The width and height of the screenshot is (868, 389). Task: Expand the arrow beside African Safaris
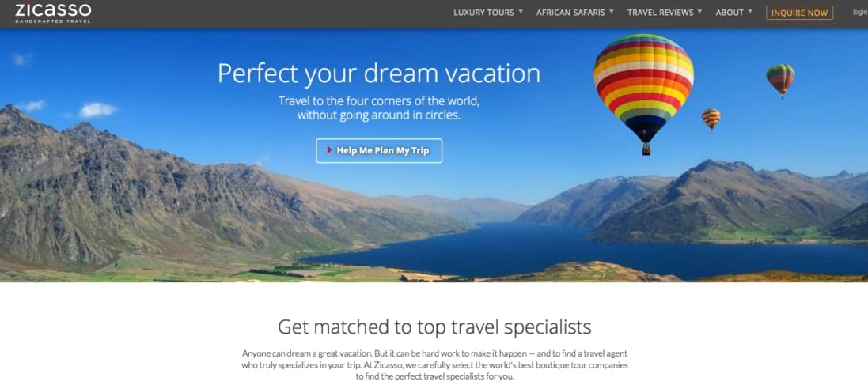(x=611, y=10)
